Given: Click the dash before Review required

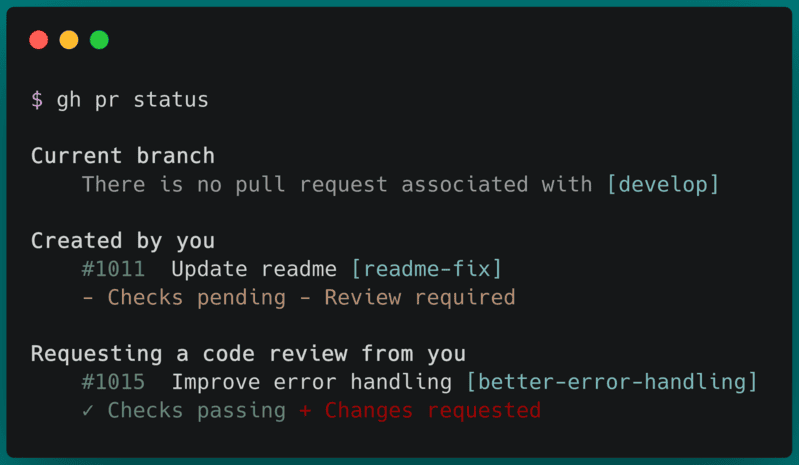Looking at the screenshot, I should (x=305, y=297).
